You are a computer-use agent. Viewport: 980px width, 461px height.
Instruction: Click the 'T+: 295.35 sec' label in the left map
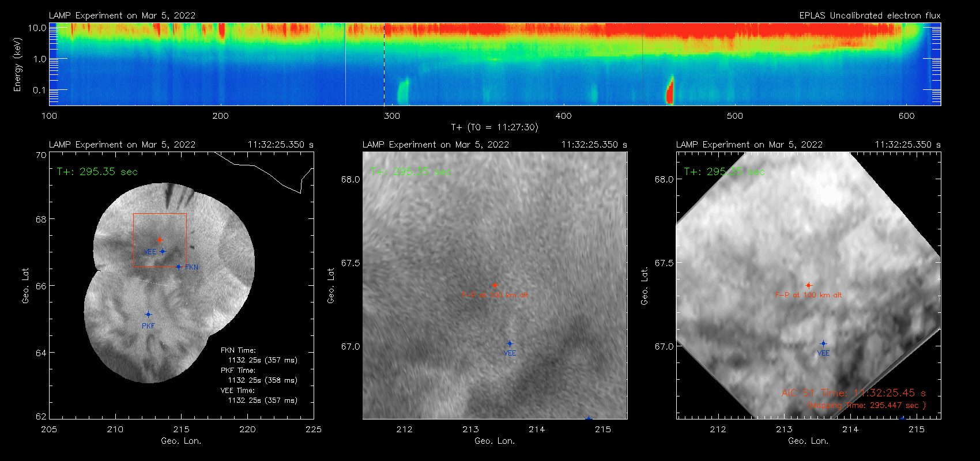(x=97, y=172)
